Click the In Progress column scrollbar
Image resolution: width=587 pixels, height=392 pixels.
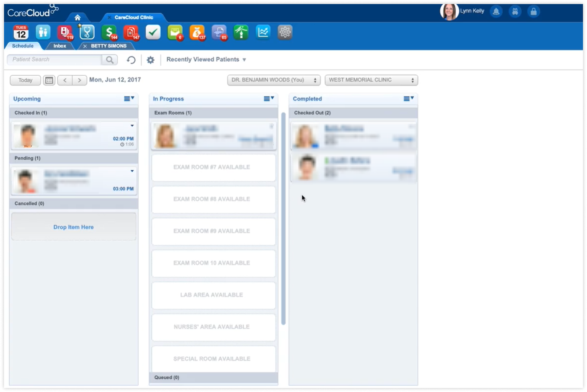tap(283, 218)
